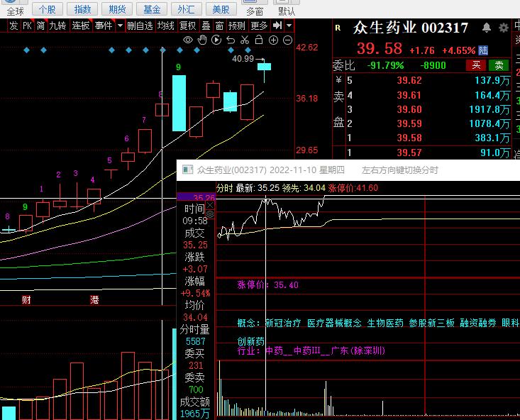Viewport: 520px width, 420px height.
Task: Open the 个股 tab
Action: tap(48, 9)
